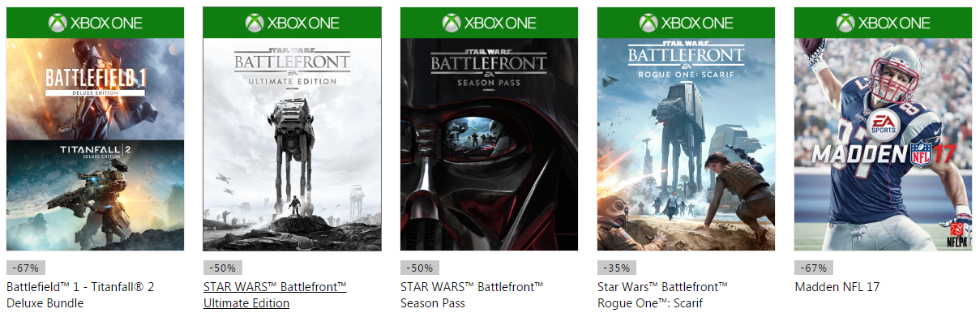Click -67% badge under Madden NFL 17
Image resolution: width=980 pixels, height=313 pixels.
[x=814, y=268]
